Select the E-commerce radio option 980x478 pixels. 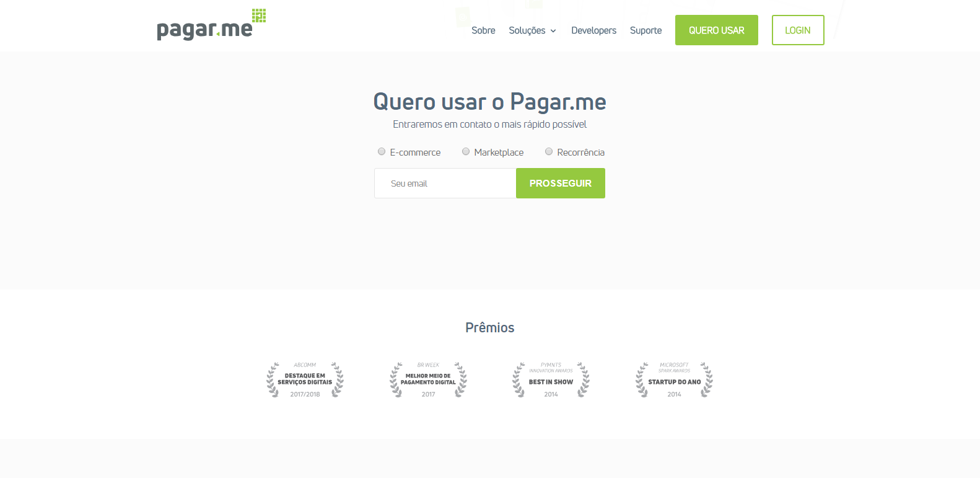pyautogui.click(x=382, y=151)
